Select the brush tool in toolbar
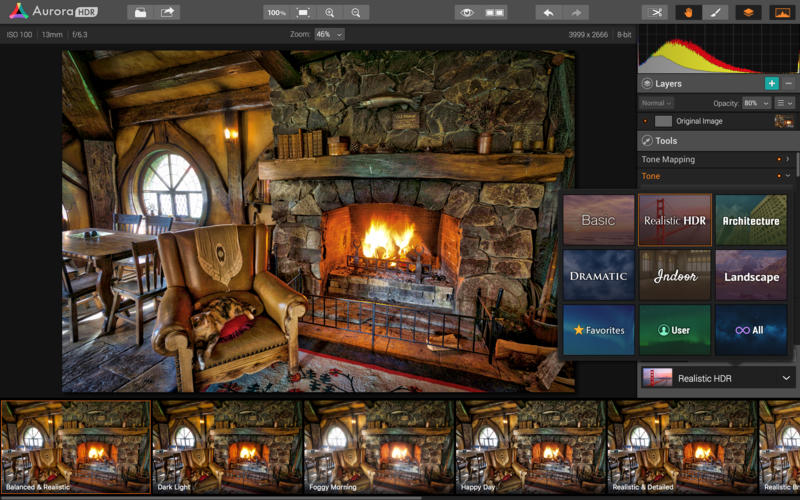This screenshot has height=500, width=800. tap(714, 12)
